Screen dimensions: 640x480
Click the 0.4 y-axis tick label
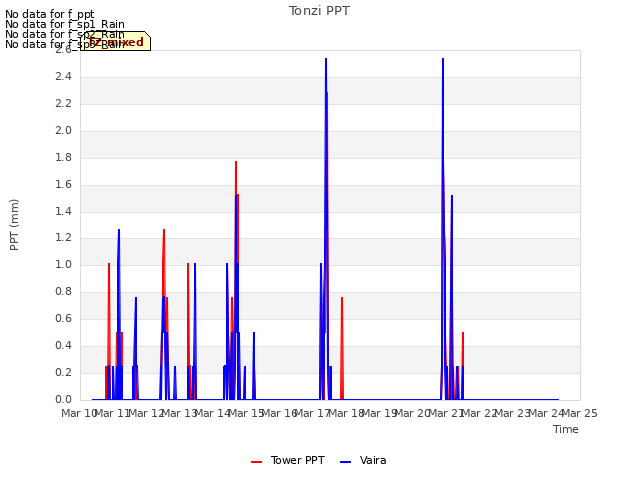pyautogui.click(x=63, y=346)
